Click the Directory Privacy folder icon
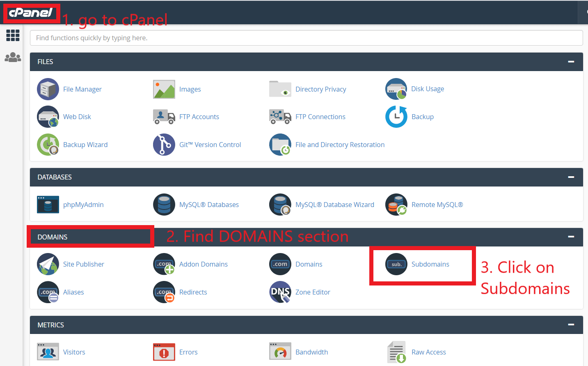Viewport: 588px width, 366px height. [x=280, y=89]
